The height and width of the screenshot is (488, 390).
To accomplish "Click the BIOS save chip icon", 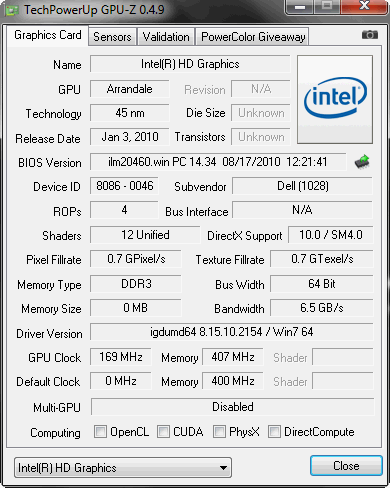I will click(x=362, y=162).
